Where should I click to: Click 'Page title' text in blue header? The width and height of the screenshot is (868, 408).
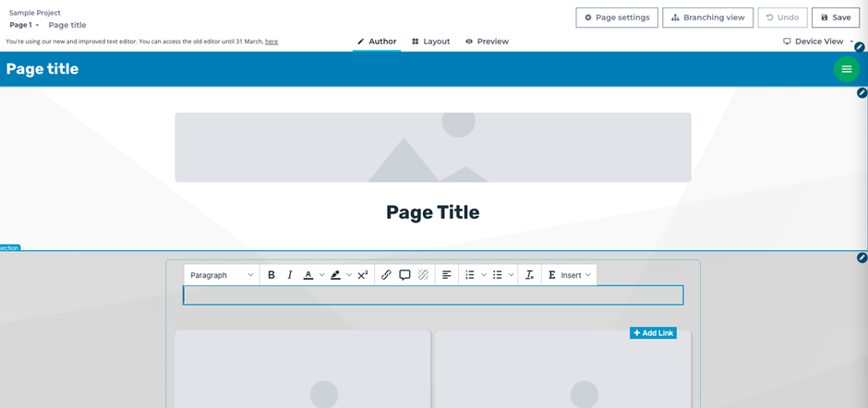coord(42,69)
